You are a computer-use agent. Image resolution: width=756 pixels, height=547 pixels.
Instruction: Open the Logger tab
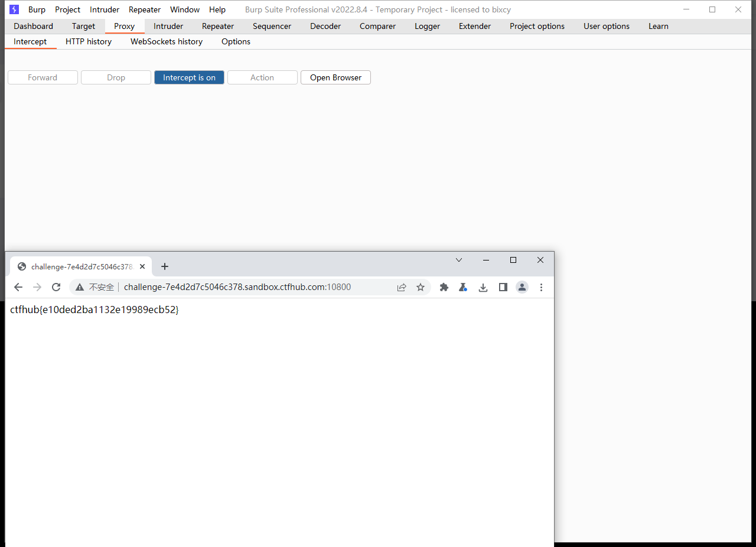(x=428, y=26)
